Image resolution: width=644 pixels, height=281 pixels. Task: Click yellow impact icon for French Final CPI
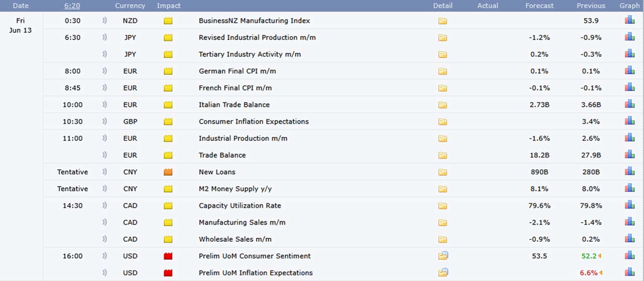168,88
